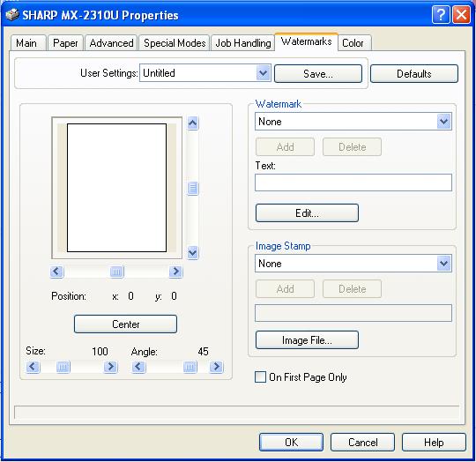Increase Size with its right arrow
476x462 pixels.
(110, 367)
